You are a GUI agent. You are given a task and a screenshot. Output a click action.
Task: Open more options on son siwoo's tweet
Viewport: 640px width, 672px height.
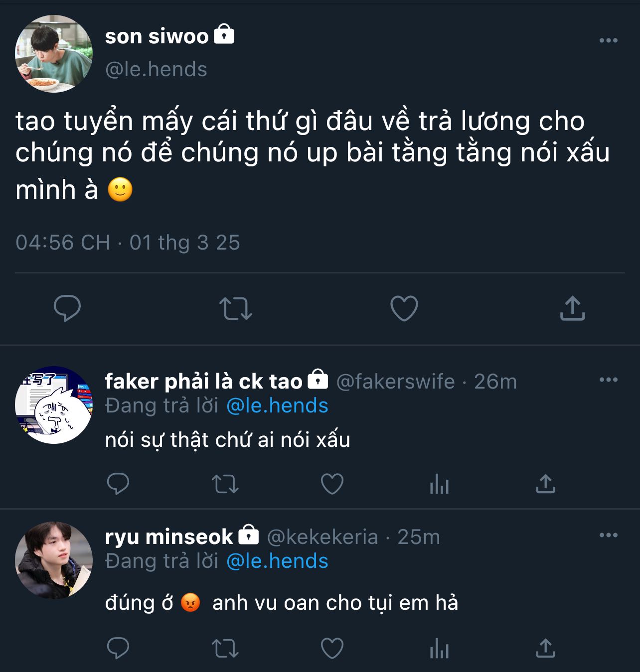coord(608,40)
